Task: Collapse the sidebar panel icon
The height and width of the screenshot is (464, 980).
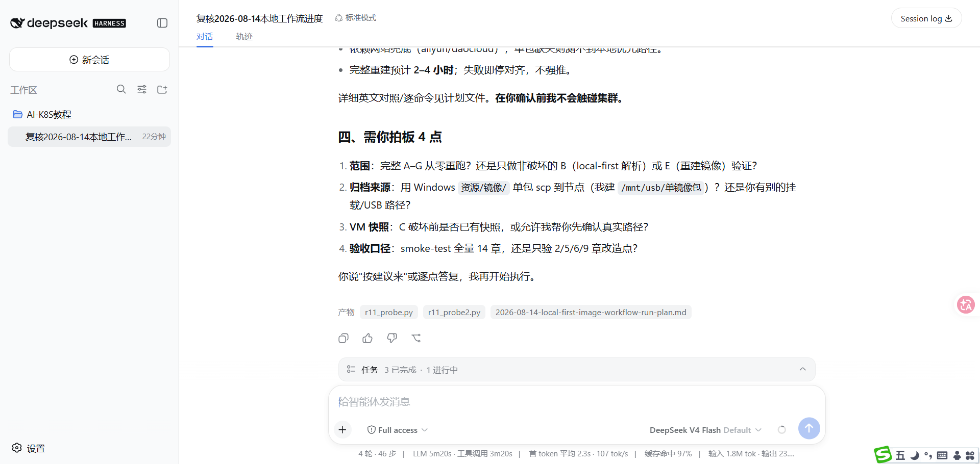Action: pyautogui.click(x=162, y=23)
